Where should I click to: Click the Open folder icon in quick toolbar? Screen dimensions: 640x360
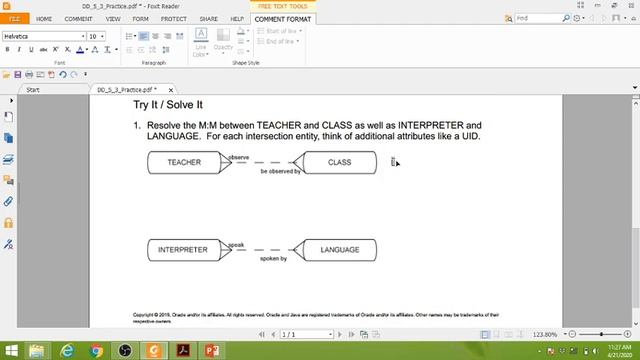click(x=6, y=75)
